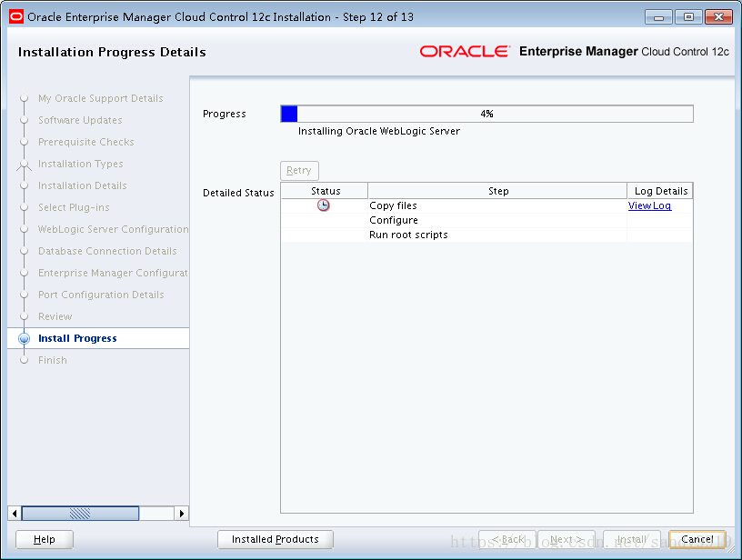Select the Database Connection Details step
Viewport: 742px width, 560px height.
tap(107, 251)
